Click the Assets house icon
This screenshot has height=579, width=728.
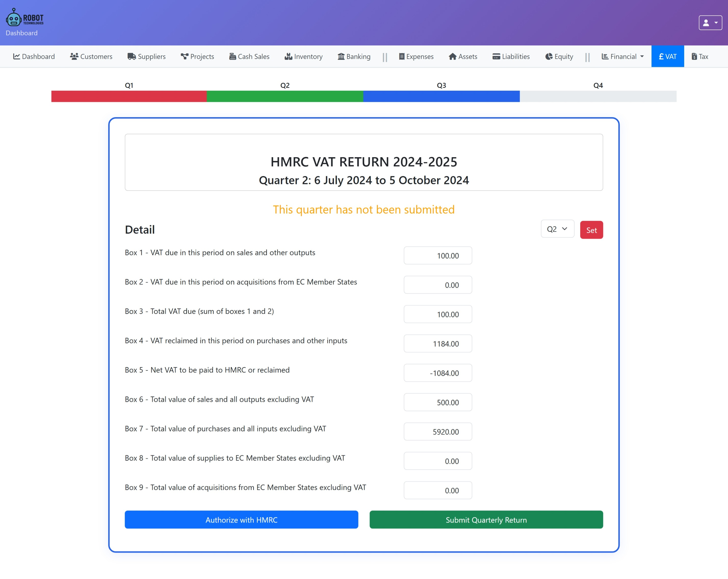[452, 56]
